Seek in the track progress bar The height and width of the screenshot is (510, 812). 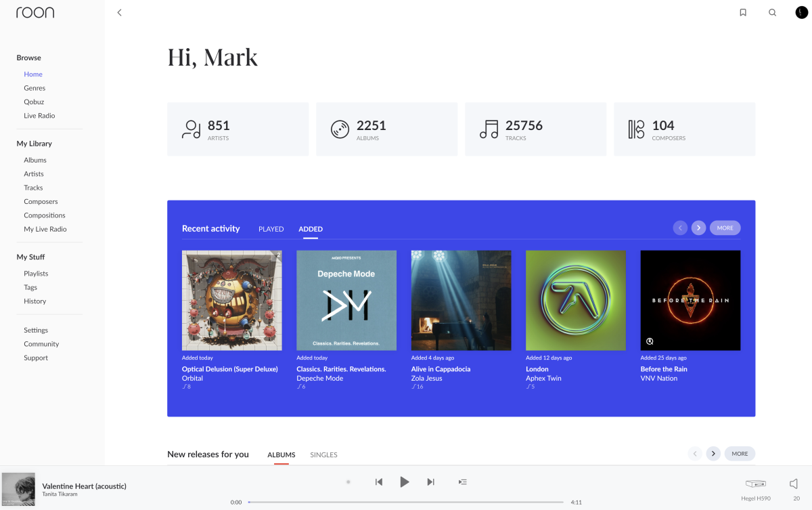click(406, 502)
